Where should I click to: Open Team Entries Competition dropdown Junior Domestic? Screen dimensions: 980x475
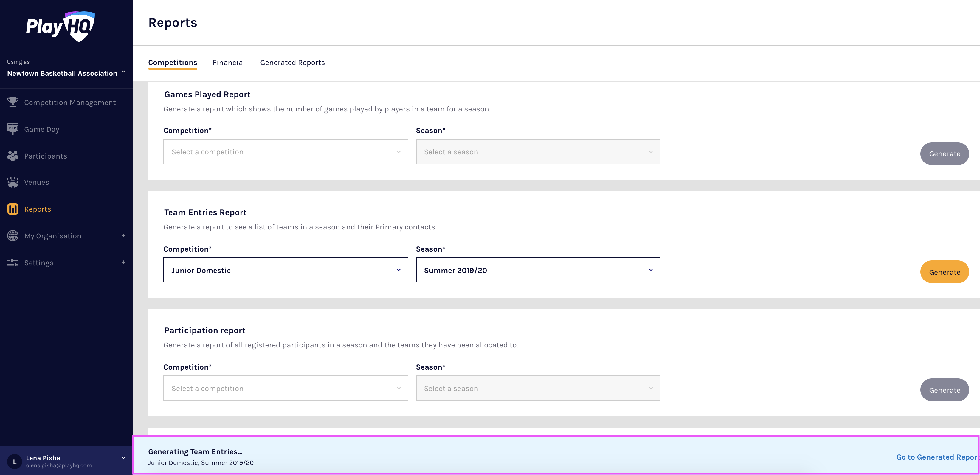coord(285,270)
